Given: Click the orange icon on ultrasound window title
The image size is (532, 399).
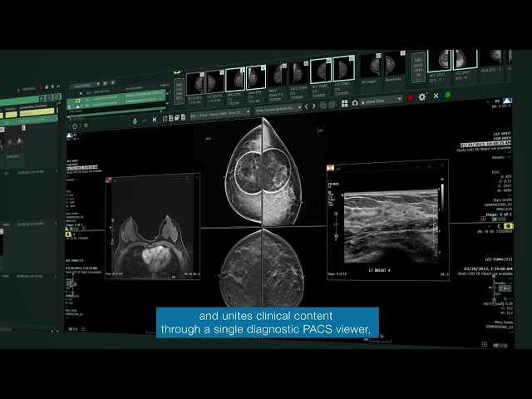Looking at the screenshot, I should point(330,168).
